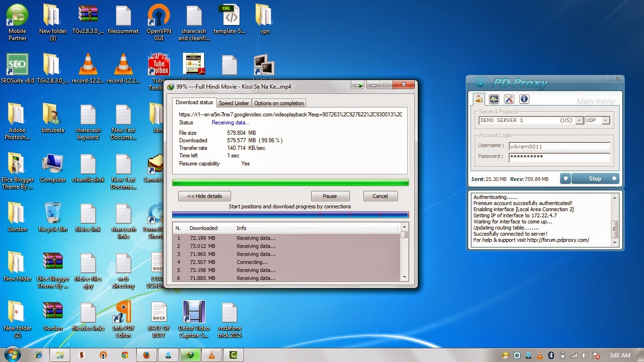Switch to the Download status tab

tap(194, 102)
